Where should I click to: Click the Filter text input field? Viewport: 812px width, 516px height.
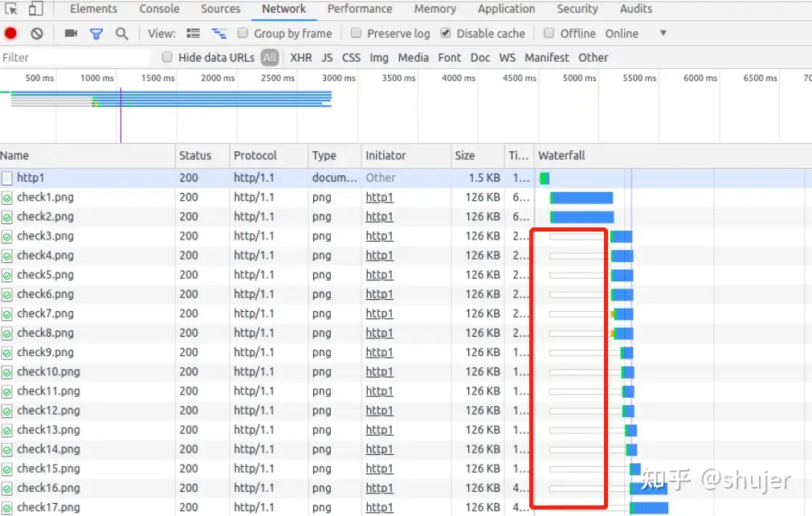coord(74,58)
